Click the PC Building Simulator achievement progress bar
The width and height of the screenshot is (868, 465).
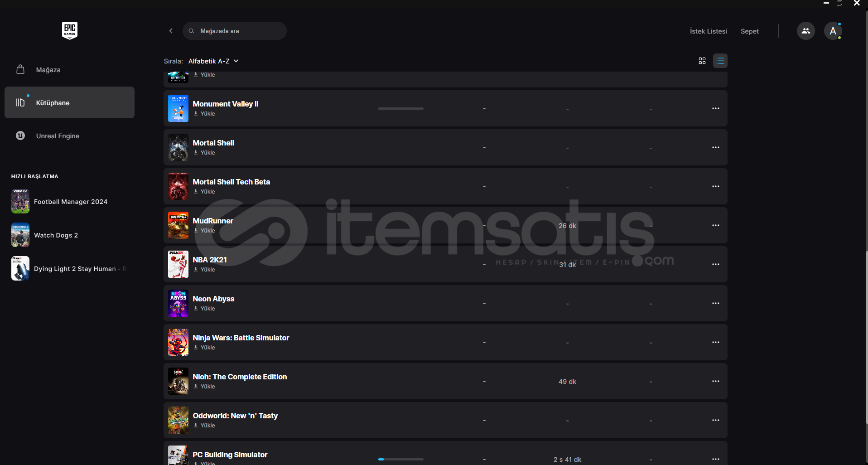point(401,459)
